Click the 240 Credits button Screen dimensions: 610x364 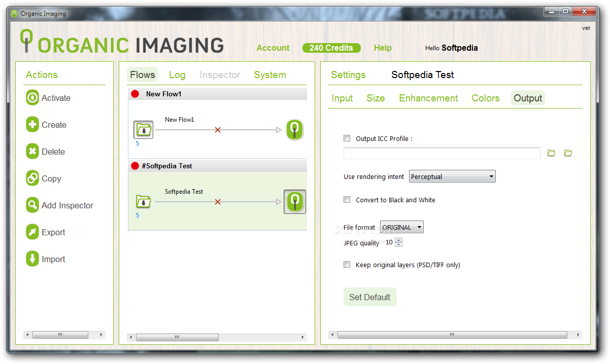331,48
